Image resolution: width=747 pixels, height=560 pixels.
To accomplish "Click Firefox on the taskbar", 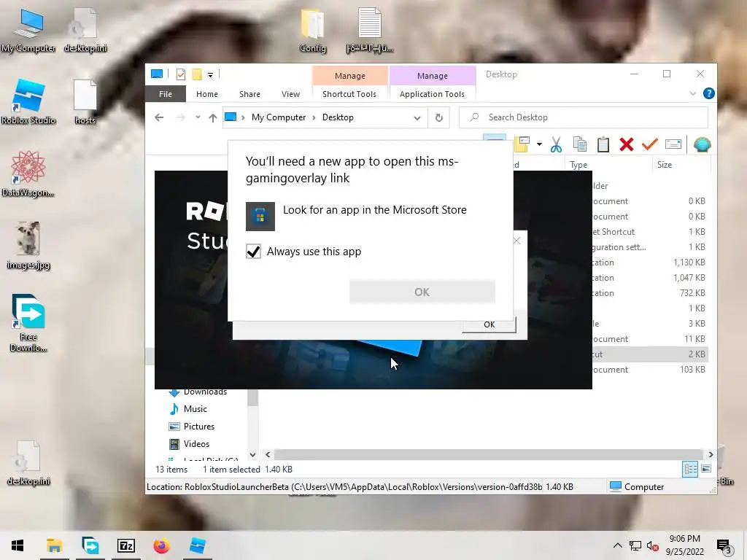I will coord(161,545).
